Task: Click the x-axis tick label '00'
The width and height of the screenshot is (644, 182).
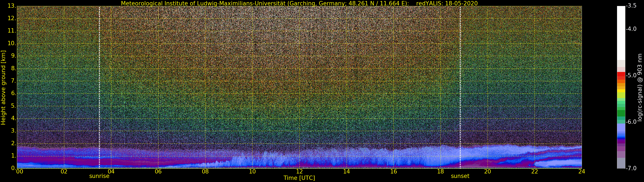Action: (x=19, y=172)
